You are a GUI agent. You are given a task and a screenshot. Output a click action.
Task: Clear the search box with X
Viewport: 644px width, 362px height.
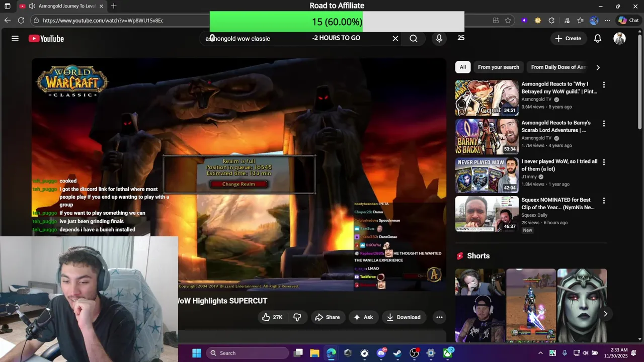point(395,38)
